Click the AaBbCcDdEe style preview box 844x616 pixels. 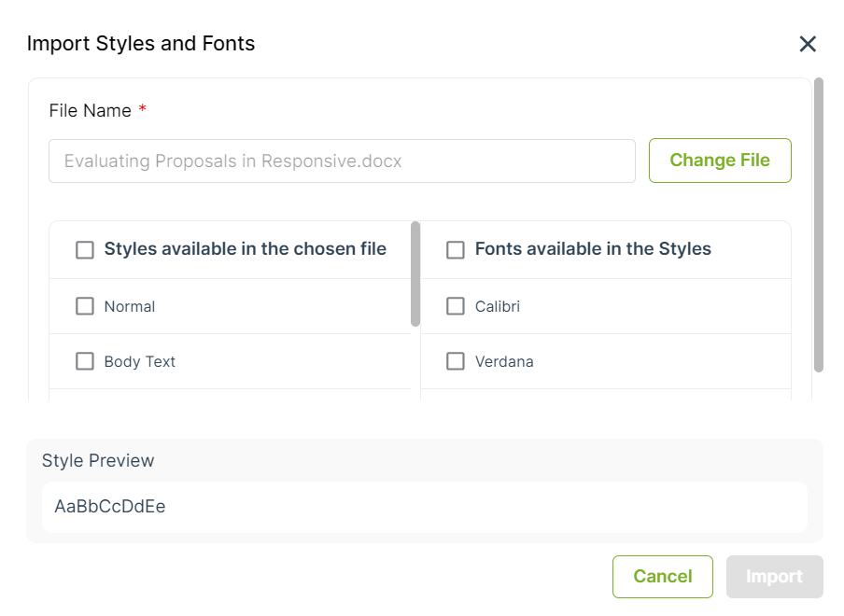point(424,507)
